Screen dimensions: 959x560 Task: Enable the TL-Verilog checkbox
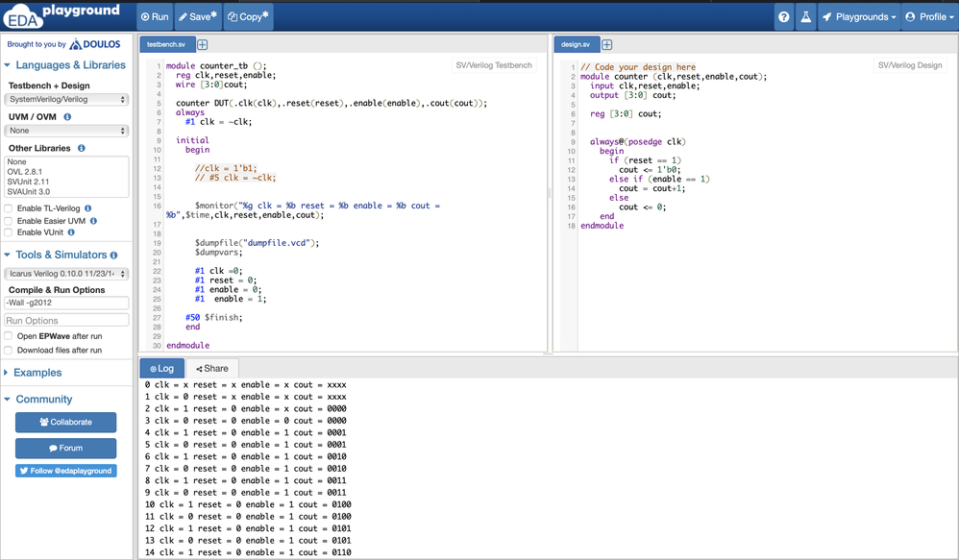pos(9,208)
